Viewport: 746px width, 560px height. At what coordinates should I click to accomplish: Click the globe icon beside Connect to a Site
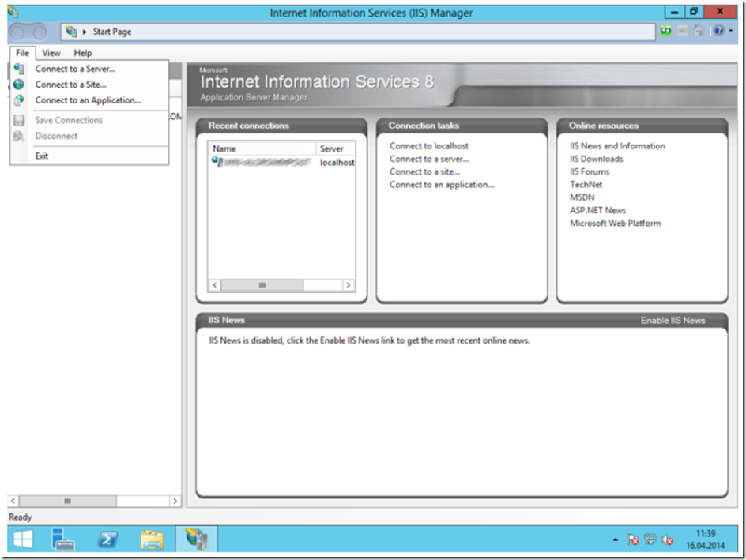point(19,85)
